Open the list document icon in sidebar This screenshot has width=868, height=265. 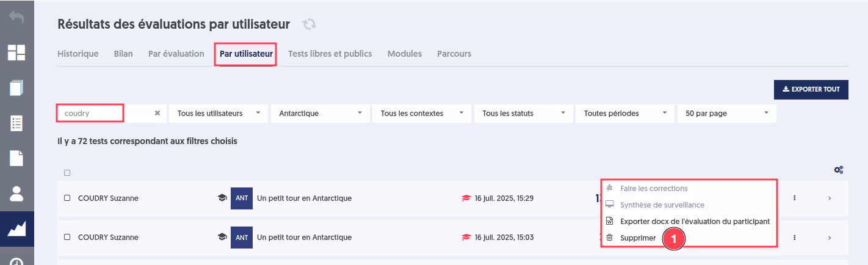pos(16,123)
